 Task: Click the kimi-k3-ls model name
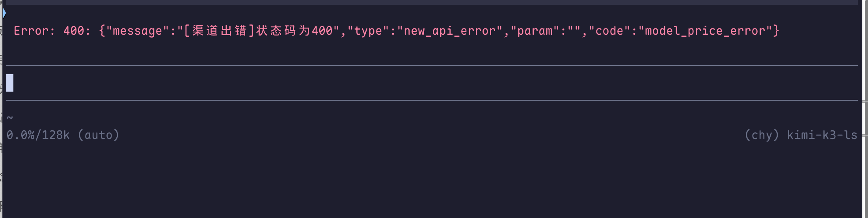[822, 135]
